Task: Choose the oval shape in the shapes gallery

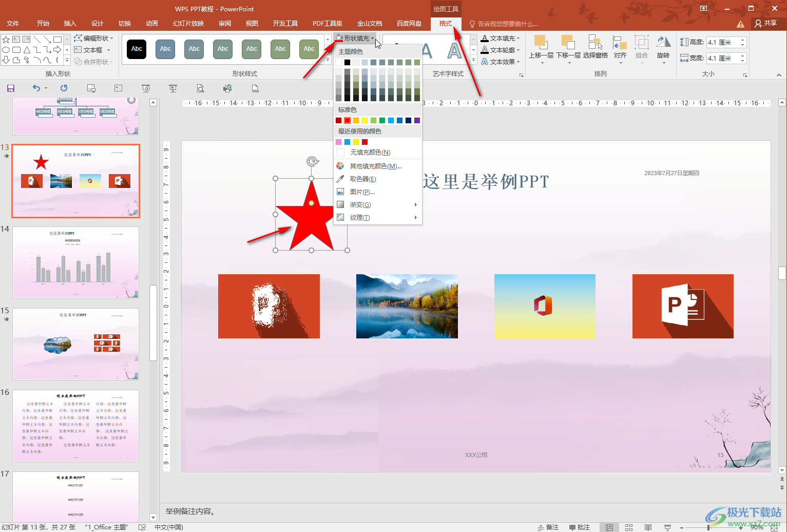Action: (x=6, y=50)
